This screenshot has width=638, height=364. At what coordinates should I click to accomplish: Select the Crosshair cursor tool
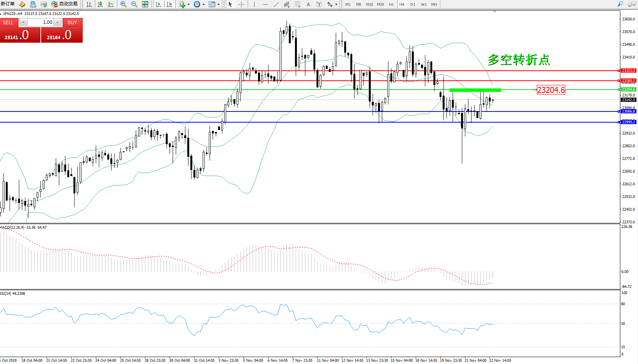pos(242,4)
